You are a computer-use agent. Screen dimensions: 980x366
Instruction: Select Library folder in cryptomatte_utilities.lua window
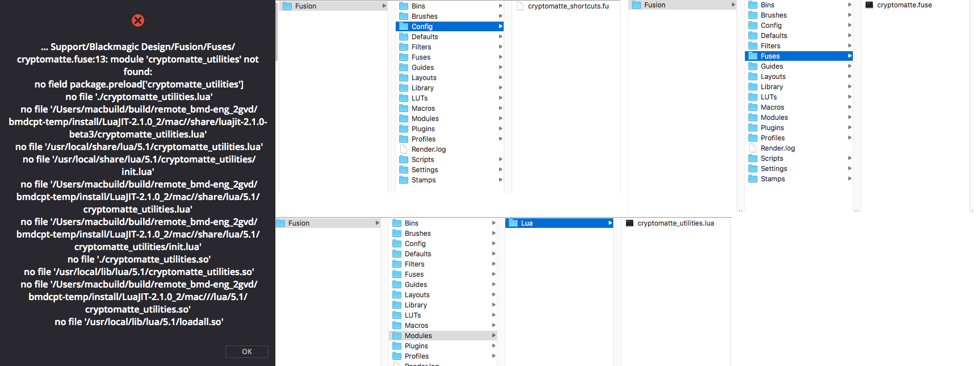click(x=443, y=305)
